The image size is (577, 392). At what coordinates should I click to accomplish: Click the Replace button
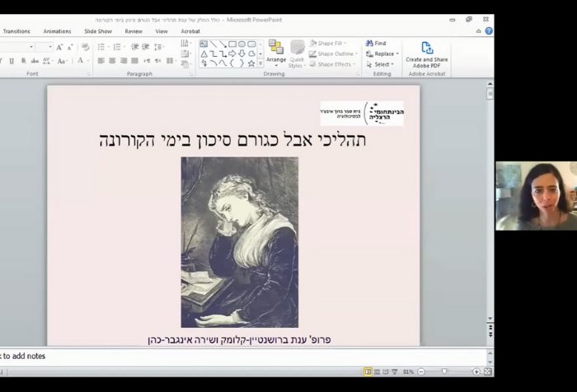(382, 54)
